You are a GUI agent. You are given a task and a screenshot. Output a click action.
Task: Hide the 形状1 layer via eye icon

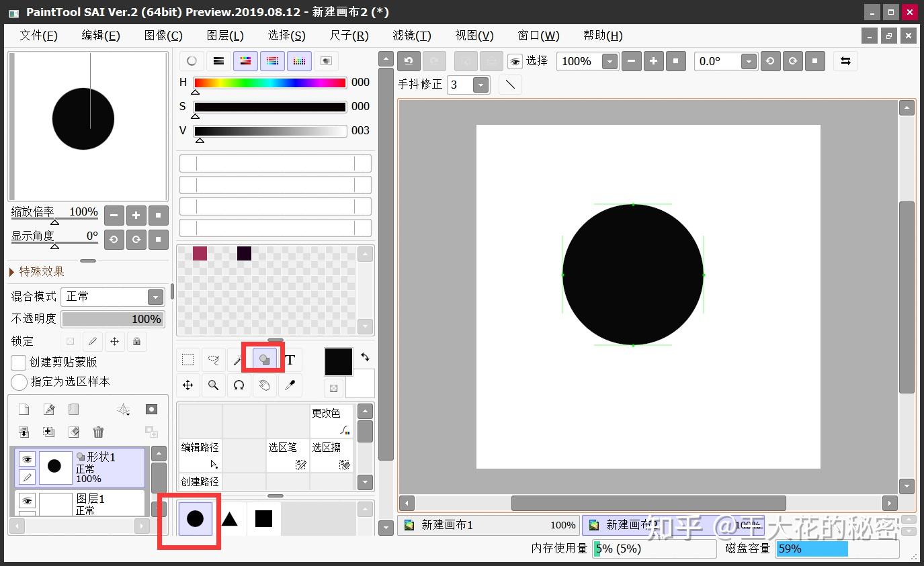pos(27,459)
